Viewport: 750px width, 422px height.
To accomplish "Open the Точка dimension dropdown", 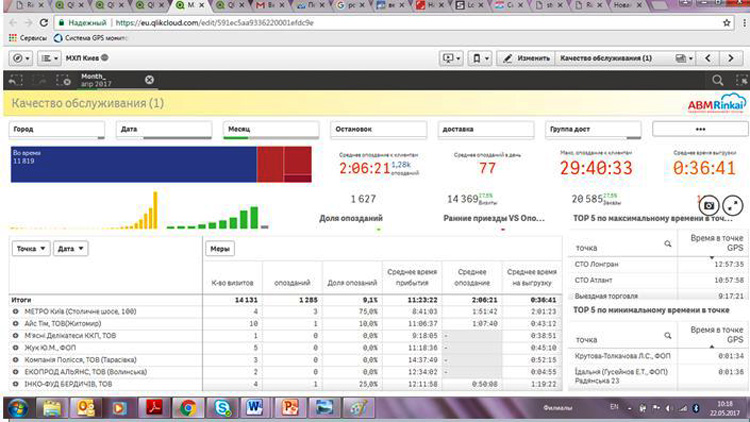I will (x=30, y=248).
